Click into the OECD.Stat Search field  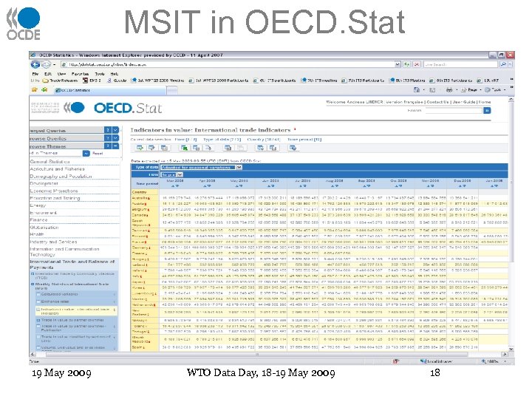[454, 110]
